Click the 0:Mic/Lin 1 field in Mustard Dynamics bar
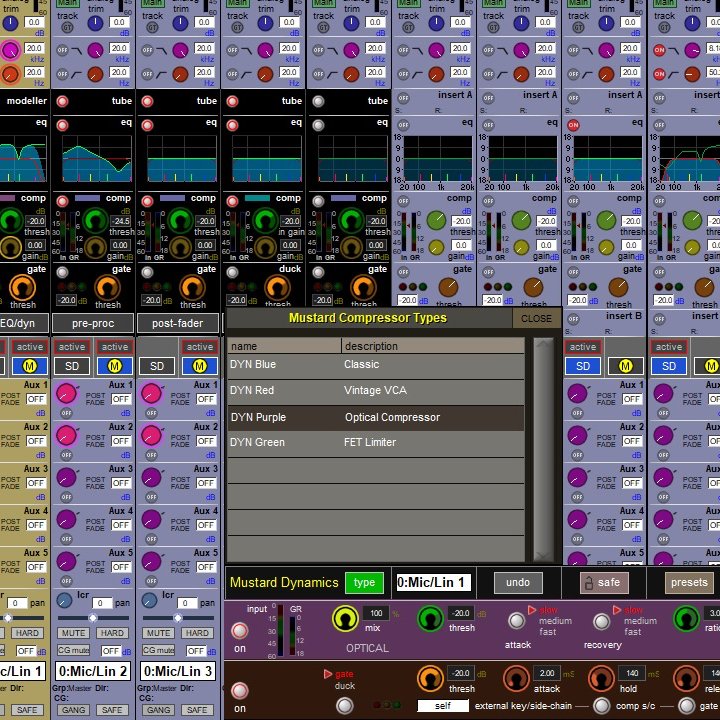This screenshot has height=720, width=720. [x=433, y=583]
